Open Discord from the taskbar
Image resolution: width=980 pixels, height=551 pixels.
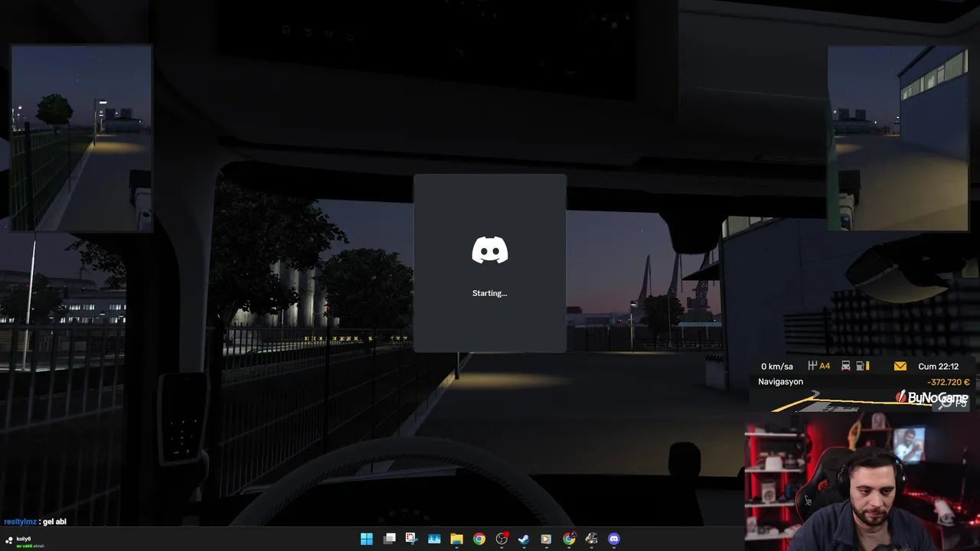pyautogui.click(x=613, y=539)
